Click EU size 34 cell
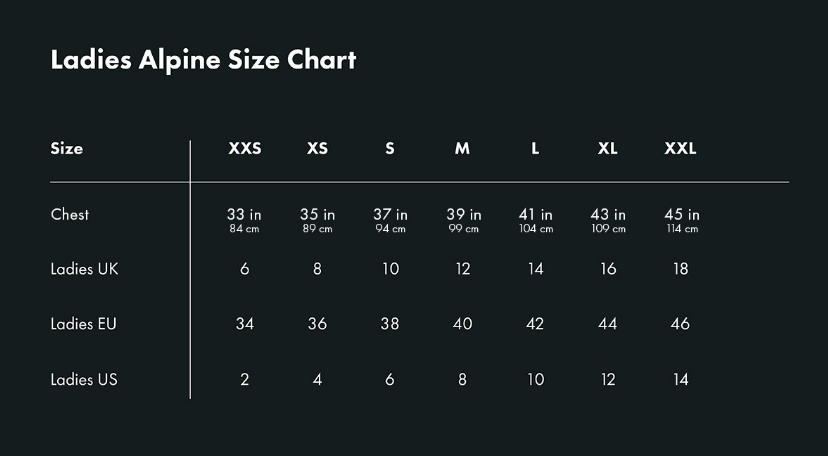828x456 pixels. pyautogui.click(x=245, y=324)
